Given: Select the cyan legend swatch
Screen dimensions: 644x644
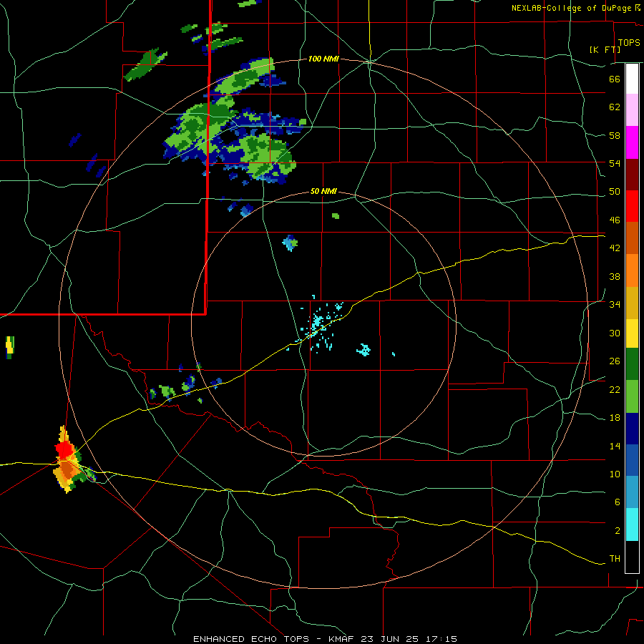Looking at the screenshot, I should 632,525.
